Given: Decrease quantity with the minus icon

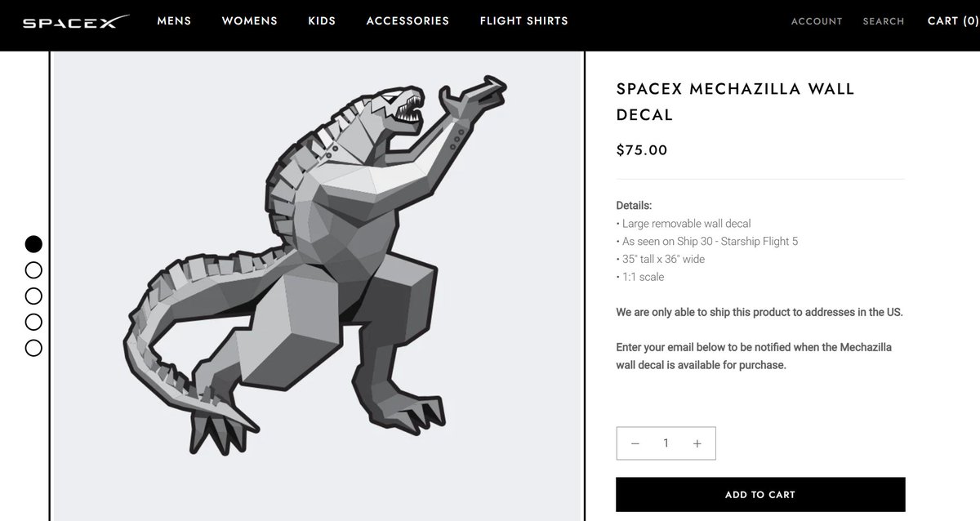Looking at the screenshot, I should click(x=635, y=443).
